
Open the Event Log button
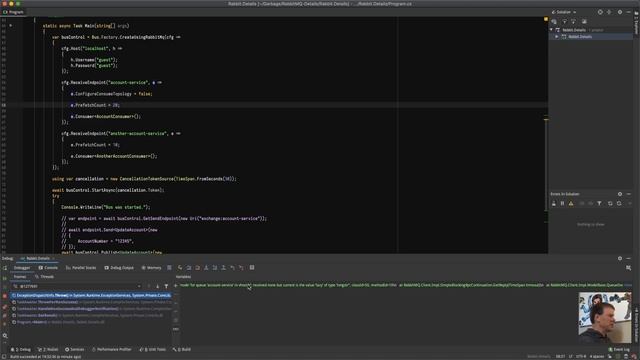619,349
